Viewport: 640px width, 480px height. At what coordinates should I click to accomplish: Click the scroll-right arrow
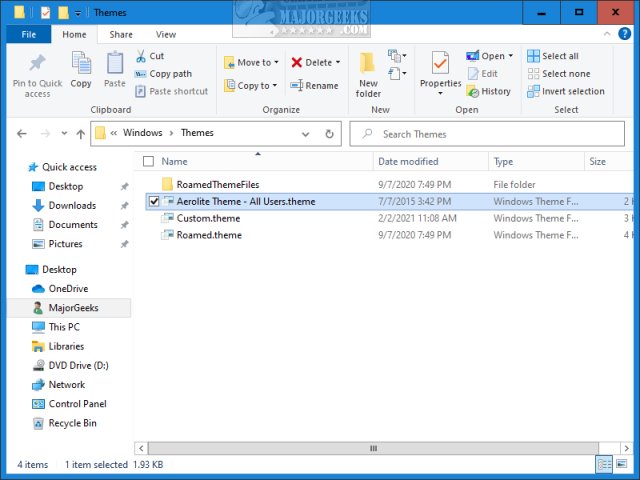click(627, 448)
